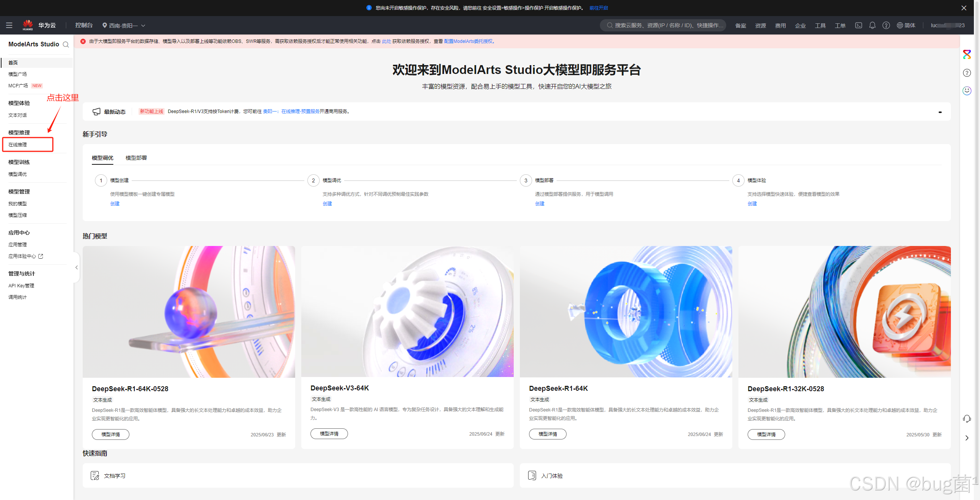Open 模型广场 in the sidebar
Screen dimensions: 980x500
click(x=18, y=74)
